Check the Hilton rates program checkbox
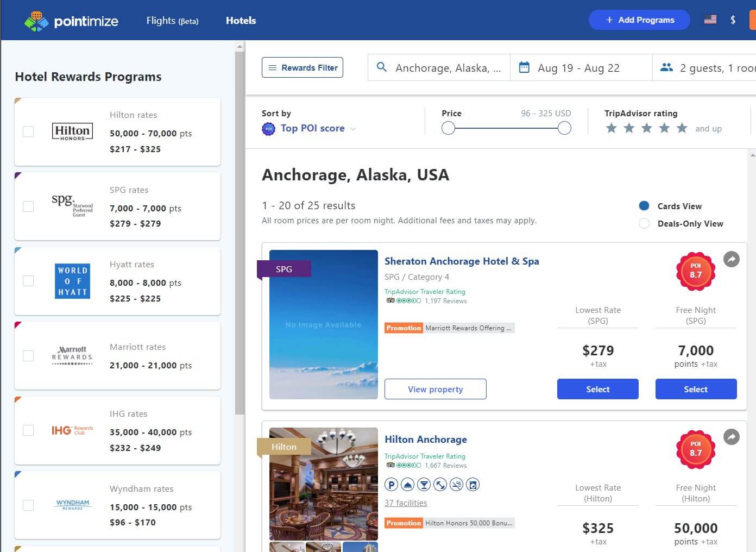756x552 pixels. 28,131
